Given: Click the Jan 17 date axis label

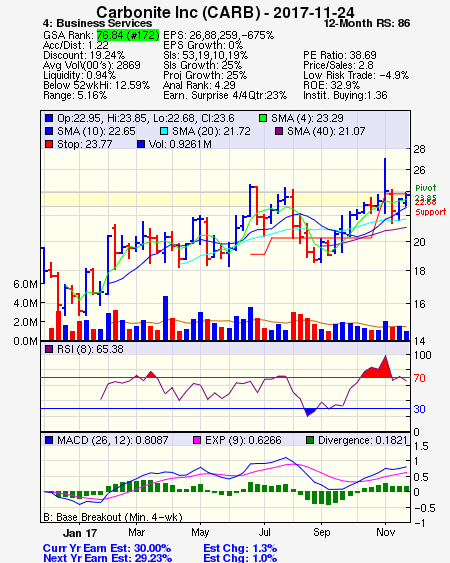Looking at the screenshot, I should (x=80, y=533).
